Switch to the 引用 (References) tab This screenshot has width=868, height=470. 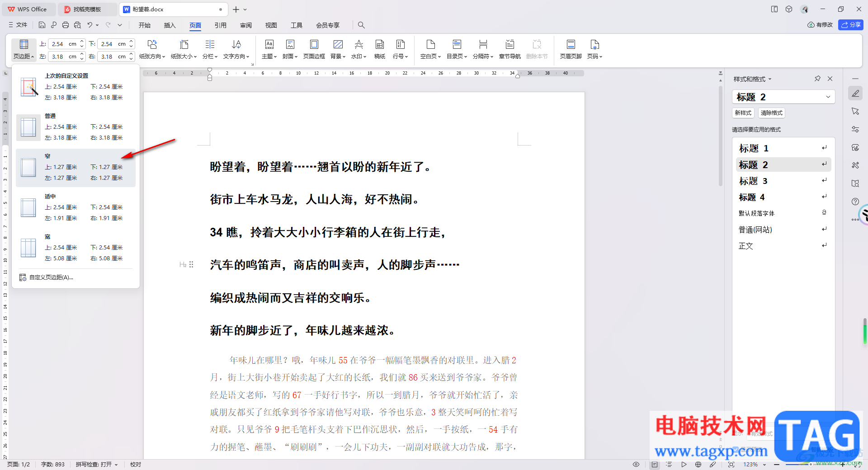click(x=221, y=25)
